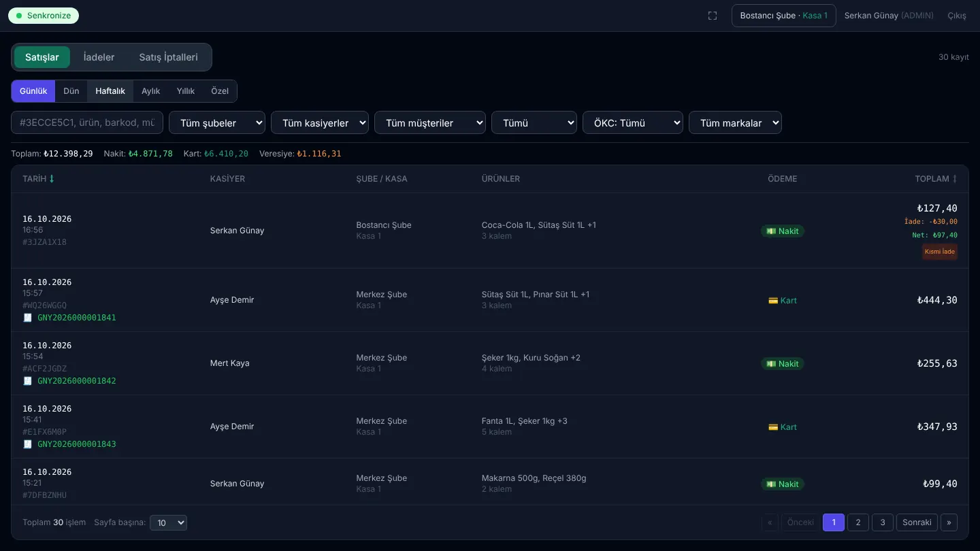Viewport: 980px width, 551px height.
Task: Open the Tüm şubeler dropdown
Action: tap(217, 123)
